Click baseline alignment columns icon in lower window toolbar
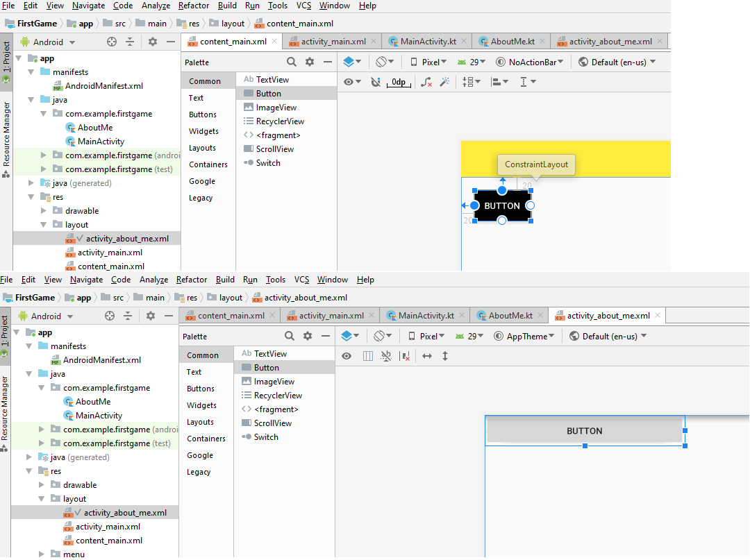 pos(368,356)
